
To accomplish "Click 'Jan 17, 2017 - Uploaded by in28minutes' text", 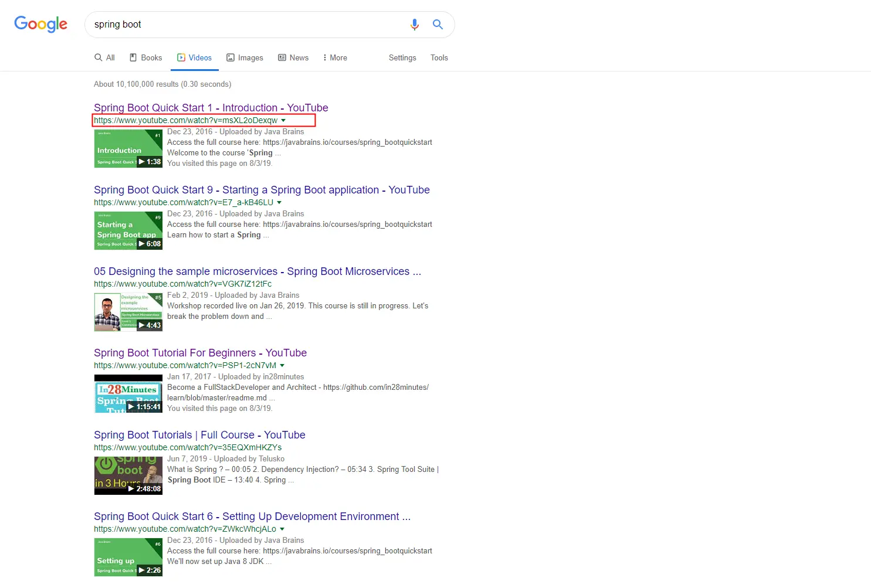I will click(236, 376).
